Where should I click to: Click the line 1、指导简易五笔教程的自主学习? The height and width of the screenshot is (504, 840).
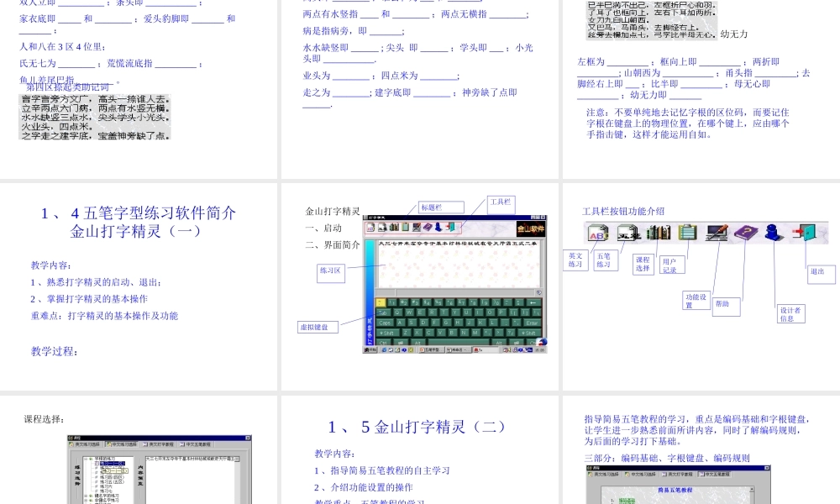[382, 470]
